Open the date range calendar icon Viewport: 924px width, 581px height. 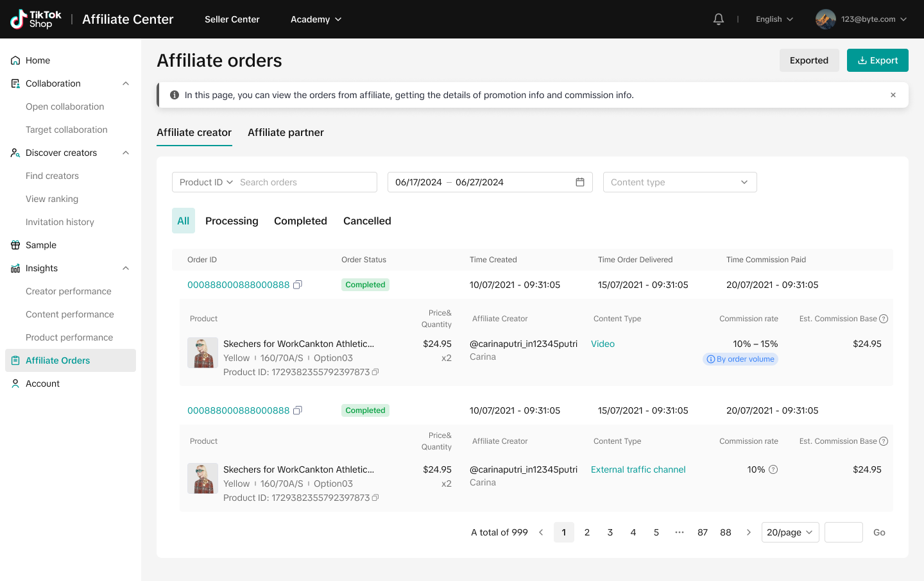pos(580,182)
